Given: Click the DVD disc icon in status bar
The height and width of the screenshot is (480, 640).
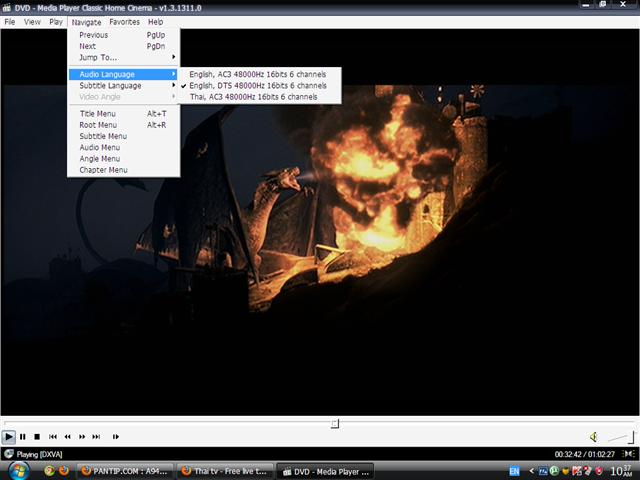Looking at the screenshot, I should point(9,454).
